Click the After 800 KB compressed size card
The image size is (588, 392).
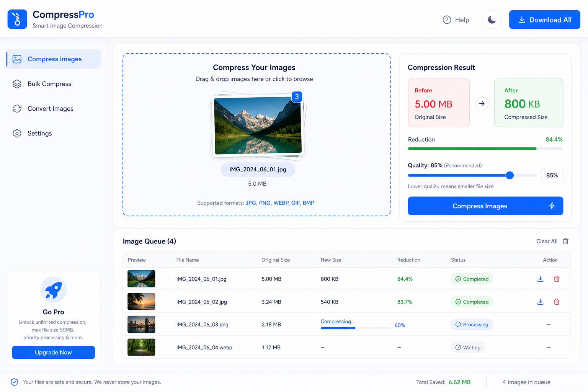[x=529, y=103]
